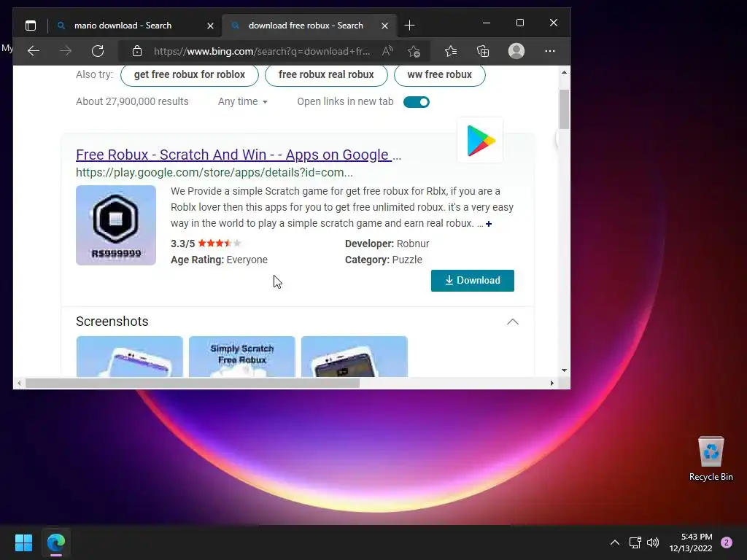Viewport: 747px width, 560px height.
Task: Open the volume tray icon
Action: [653, 542]
